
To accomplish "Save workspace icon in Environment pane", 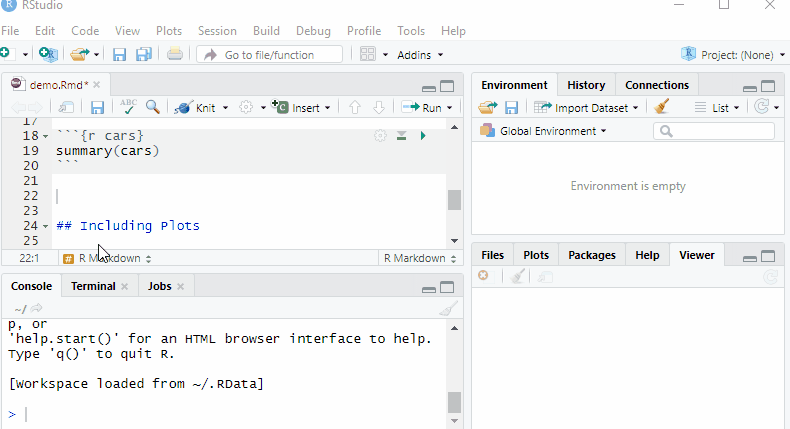I will pyautogui.click(x=511, y=107).
